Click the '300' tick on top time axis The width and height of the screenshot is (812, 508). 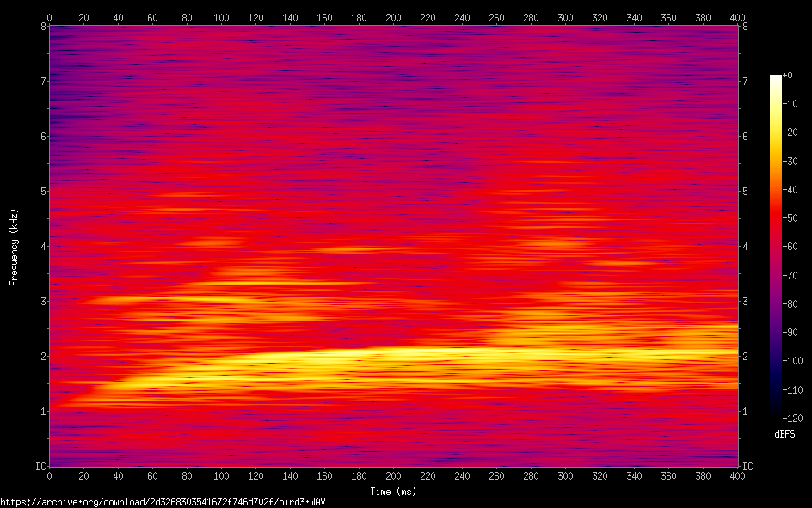click(x=565, y=17)
